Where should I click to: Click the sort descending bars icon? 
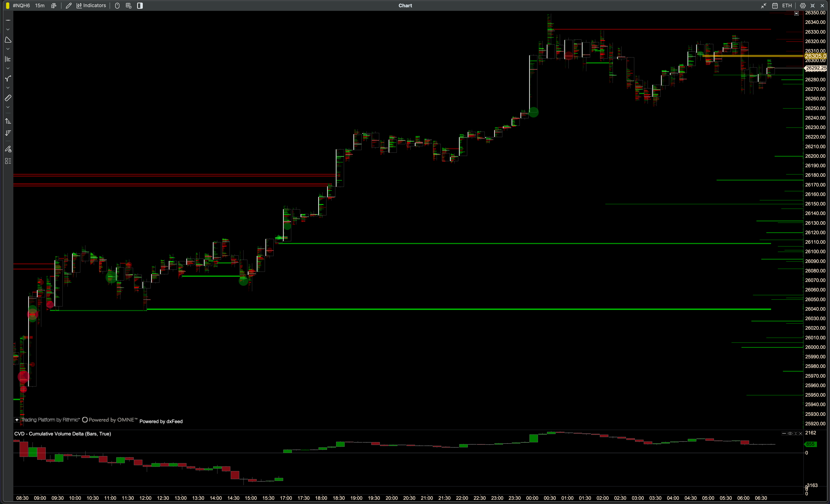coord(8,133)
